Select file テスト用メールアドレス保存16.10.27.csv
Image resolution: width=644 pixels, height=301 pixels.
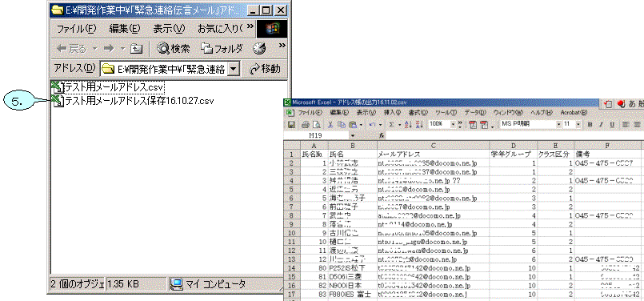[x=133, y=101]
